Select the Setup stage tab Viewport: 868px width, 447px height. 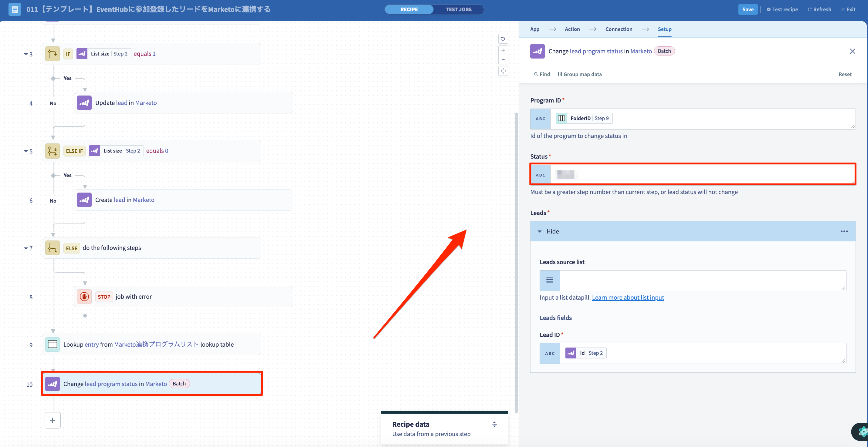[664, 29]
